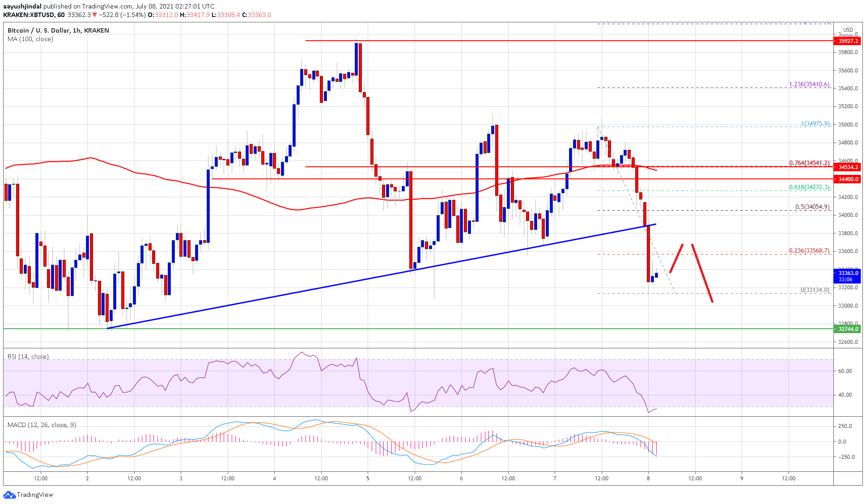The image size is (866, 504).
Task: Select the MACD (12, 26, close, 9) label
Action: click(42, 425)
